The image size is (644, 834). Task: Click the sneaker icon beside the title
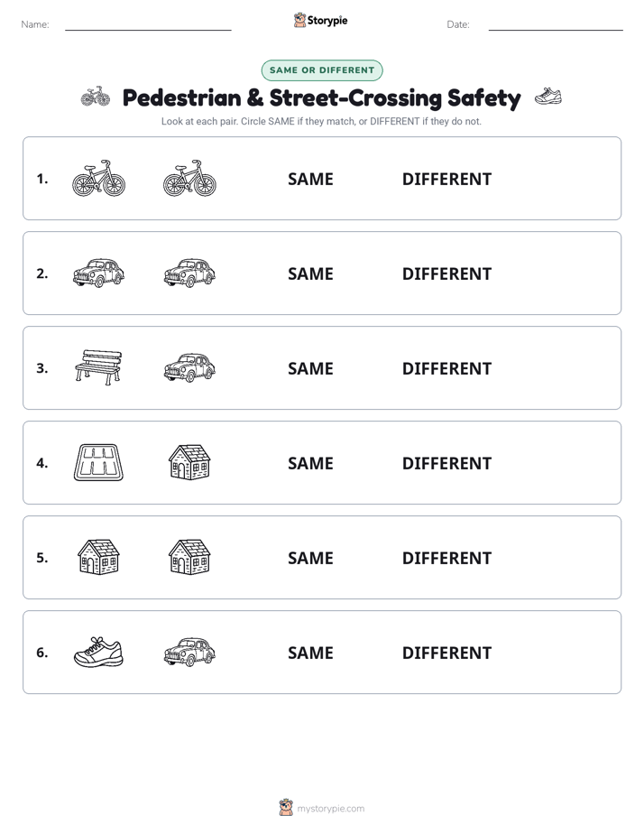[x=547, y=97]
